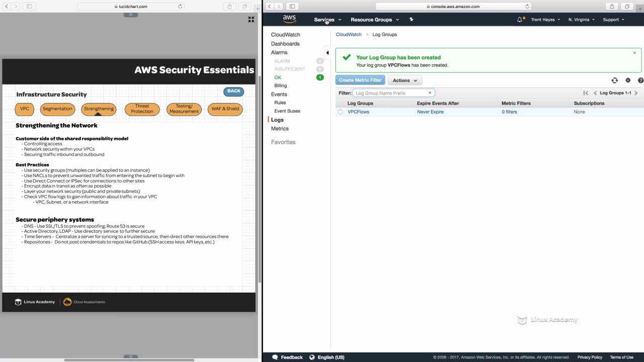
Task: Click forward arrow in Lucidchart browser window
Action: pos(16,7)
